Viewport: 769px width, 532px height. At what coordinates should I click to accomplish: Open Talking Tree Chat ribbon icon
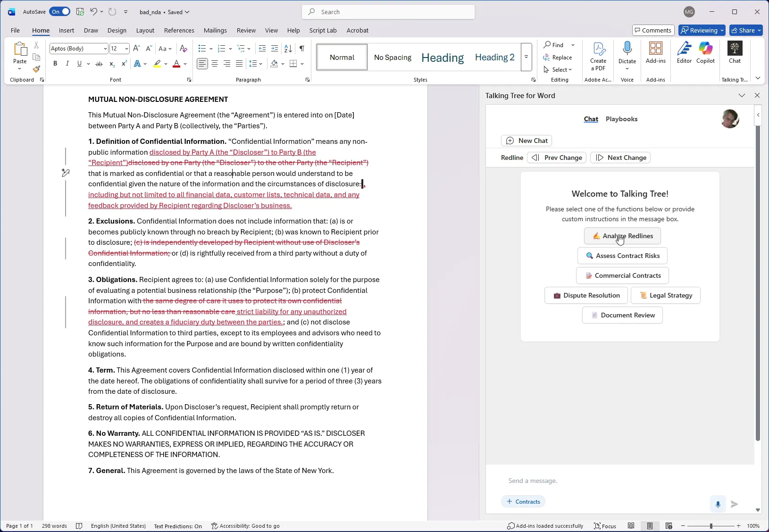735,53
